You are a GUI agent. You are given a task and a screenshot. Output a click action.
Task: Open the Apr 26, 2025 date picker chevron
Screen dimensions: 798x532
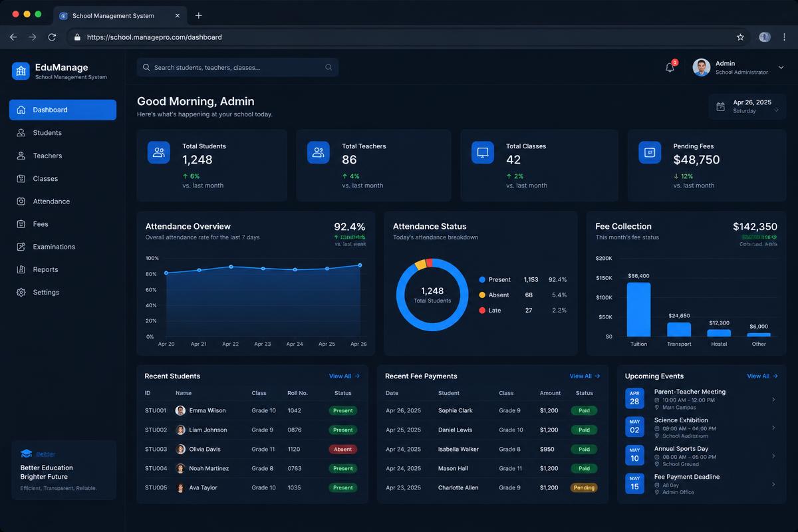(x=776, y=110)
